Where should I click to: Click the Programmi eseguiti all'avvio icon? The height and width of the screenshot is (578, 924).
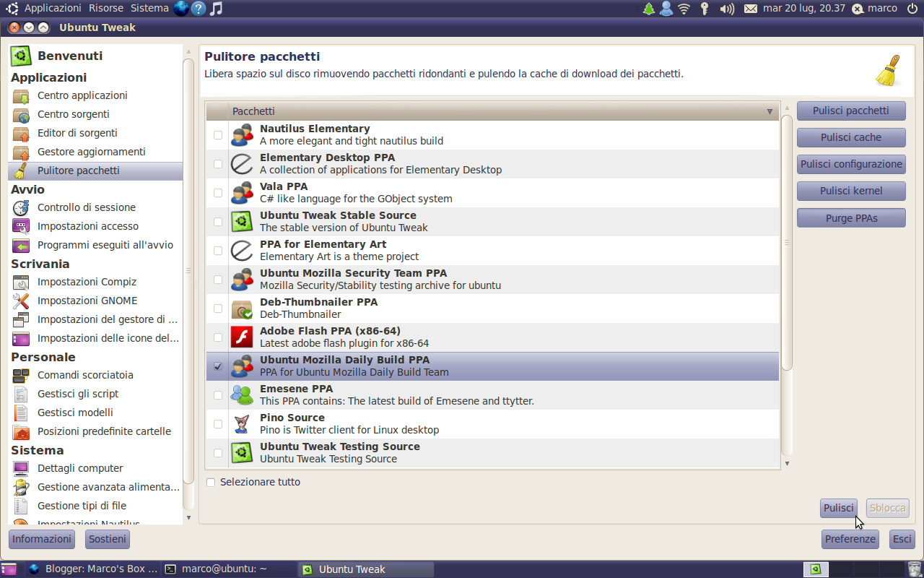pos(22,245)
